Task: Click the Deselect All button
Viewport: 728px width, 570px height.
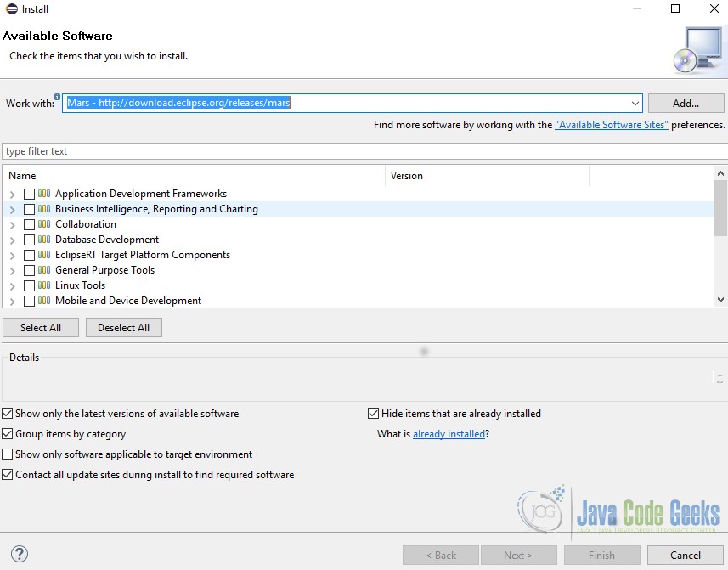Action: click(123, 328)
